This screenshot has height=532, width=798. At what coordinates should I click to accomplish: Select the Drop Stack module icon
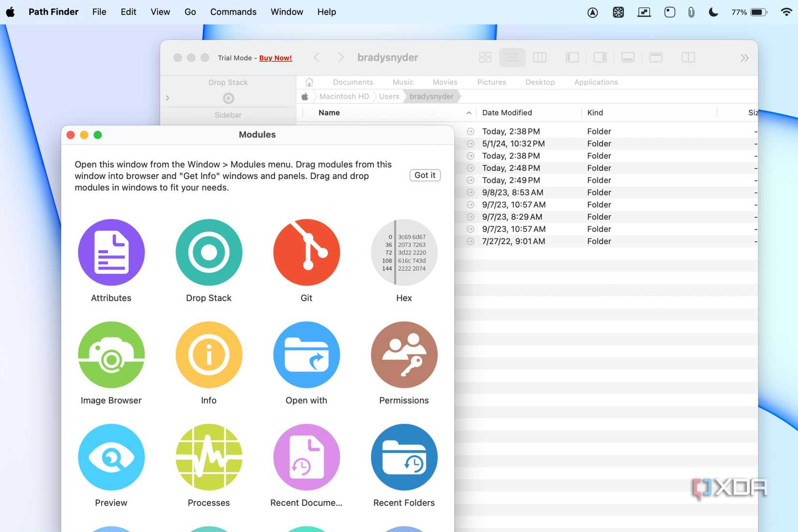click(x=209, y=252)
